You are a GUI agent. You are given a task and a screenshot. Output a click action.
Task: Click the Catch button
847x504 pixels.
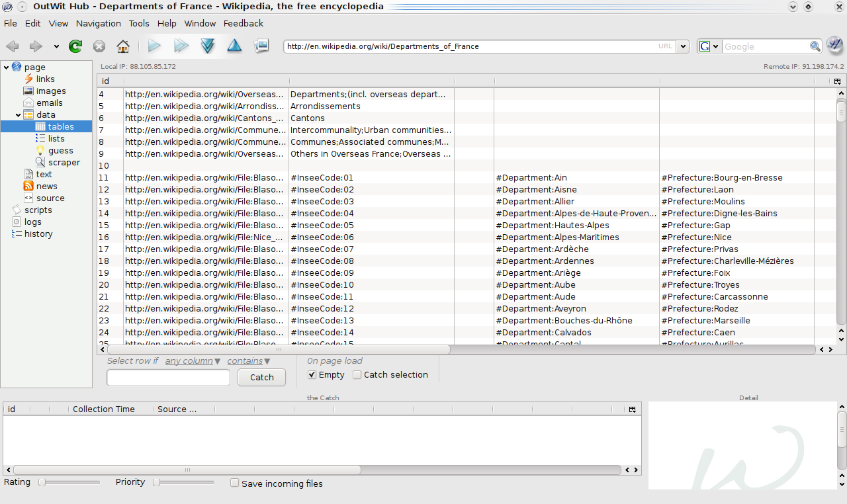coord(261,377)
